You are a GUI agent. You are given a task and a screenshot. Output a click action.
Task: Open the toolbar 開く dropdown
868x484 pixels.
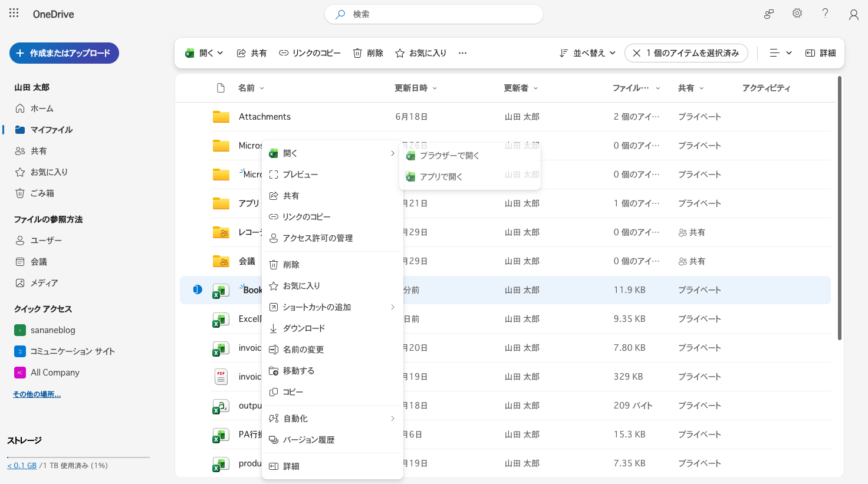[204, 53]
